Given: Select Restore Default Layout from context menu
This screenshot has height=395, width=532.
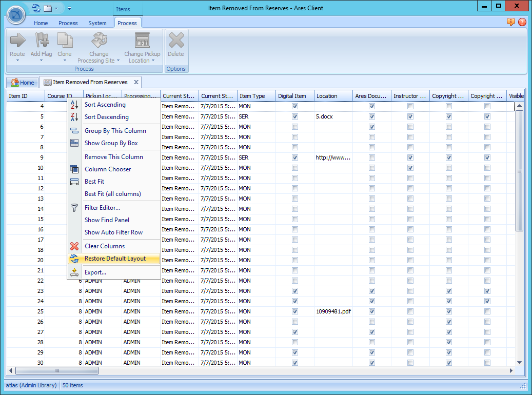Looking at the screenshot, I should pos(115,259).
